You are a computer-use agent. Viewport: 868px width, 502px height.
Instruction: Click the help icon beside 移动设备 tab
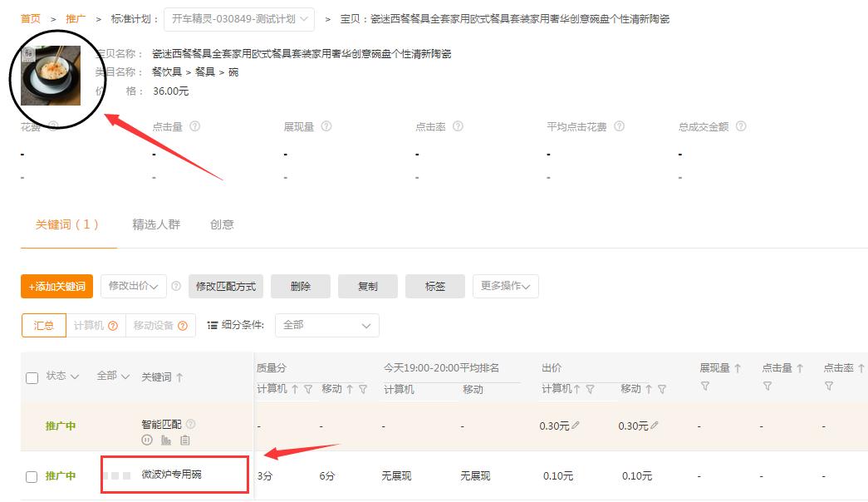(x=184, y=325)
